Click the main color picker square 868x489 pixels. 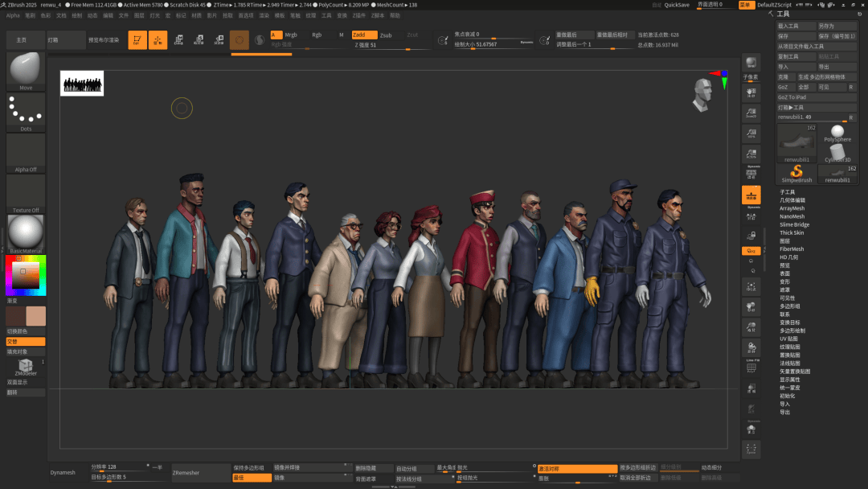[x=26, y=275]
